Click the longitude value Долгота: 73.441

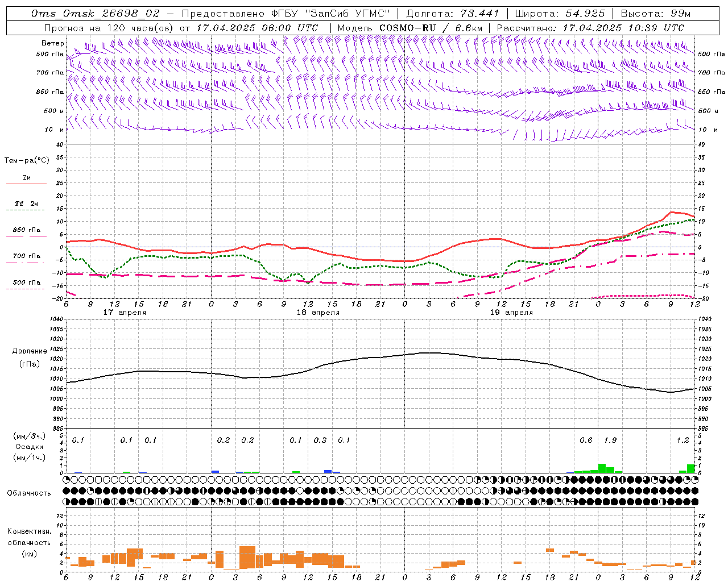coord(453,14)
